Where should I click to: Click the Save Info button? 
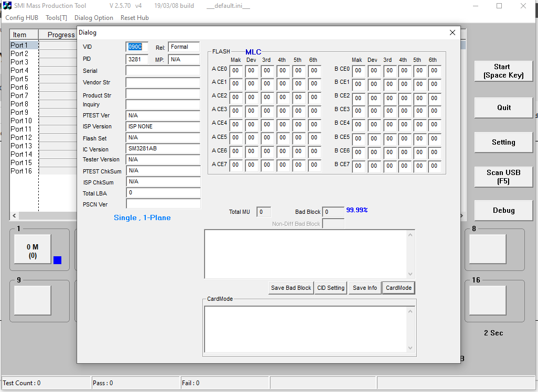click(x=365, y=288)
